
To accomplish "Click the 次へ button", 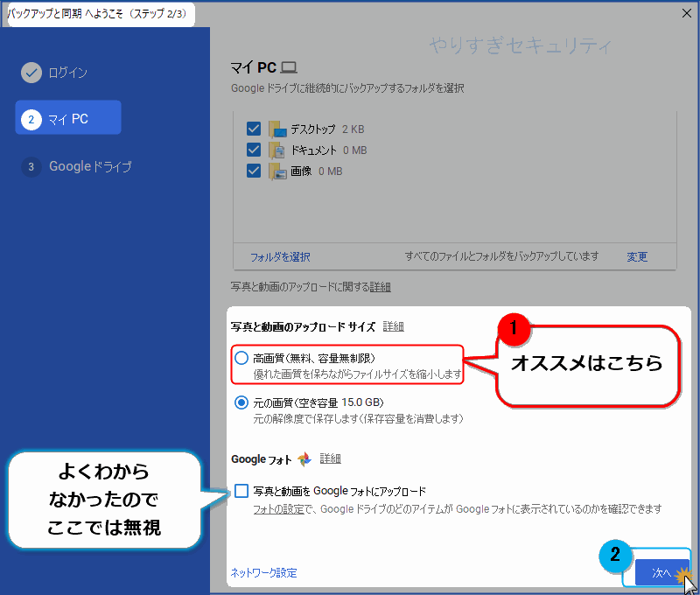I will pos(661,572).
